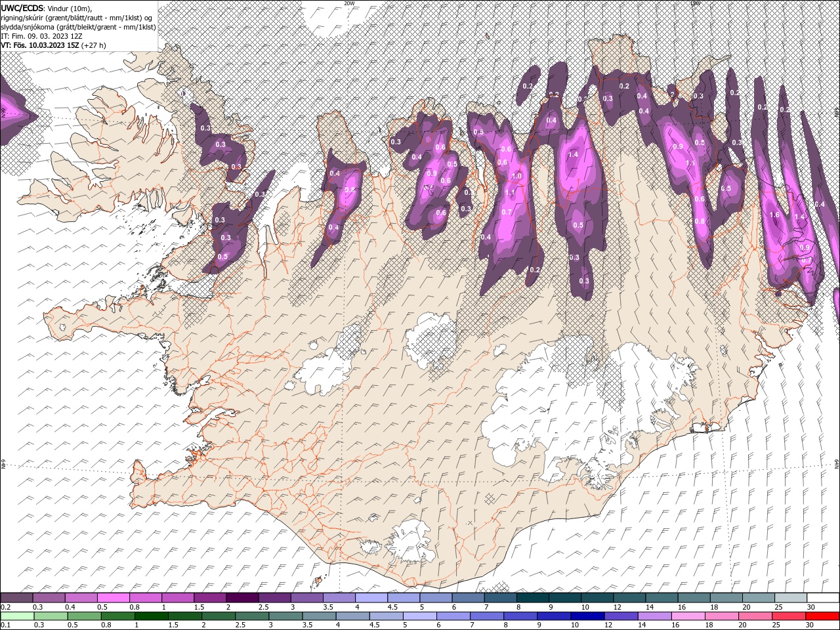This screenshot has height=630, width=840.
Task: Click the dark teal snow swatch at 9
Action: 565,598
